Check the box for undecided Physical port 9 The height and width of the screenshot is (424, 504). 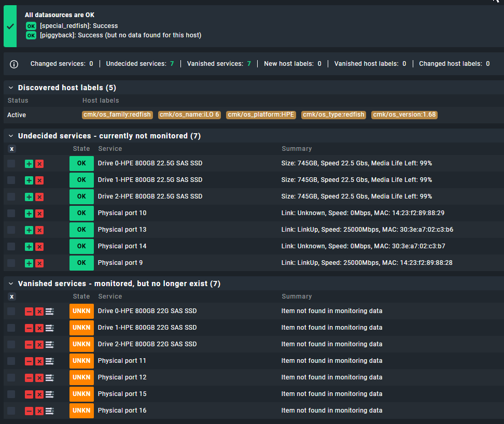coord(11,263)
